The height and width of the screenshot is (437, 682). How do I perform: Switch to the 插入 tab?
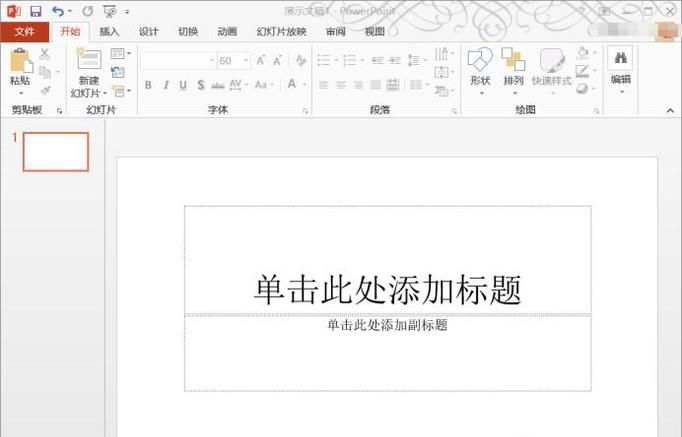(109, 31)
